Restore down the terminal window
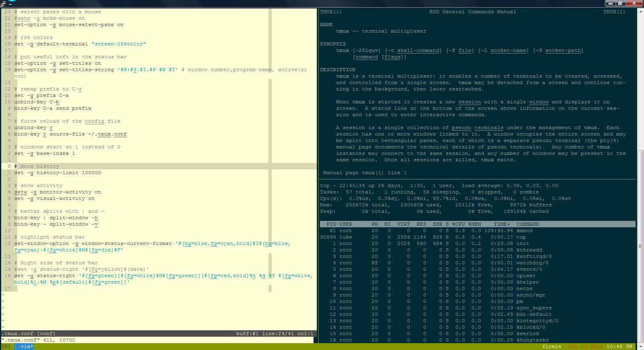This screenshot has height=350, width=644. [x=620, y=3]
